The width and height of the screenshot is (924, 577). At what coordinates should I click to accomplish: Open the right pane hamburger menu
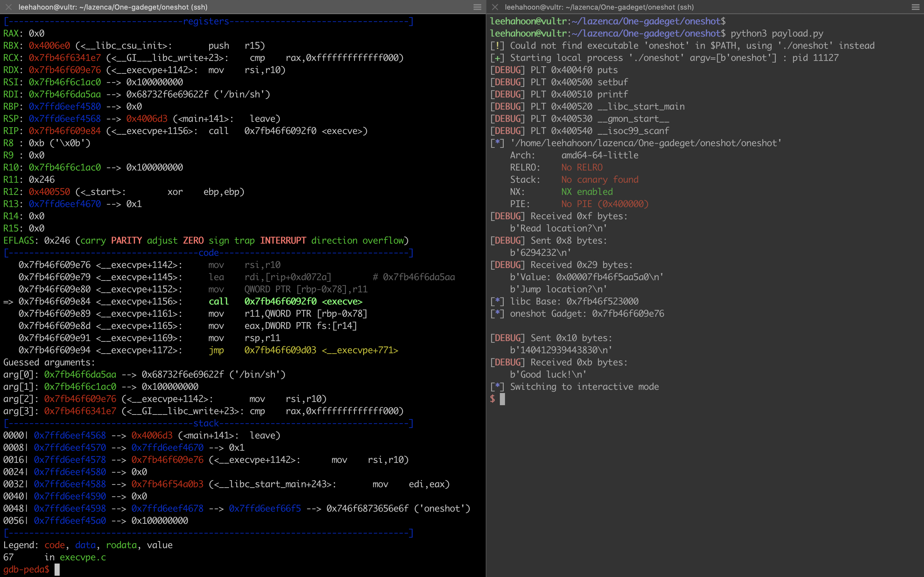point(915,7)
